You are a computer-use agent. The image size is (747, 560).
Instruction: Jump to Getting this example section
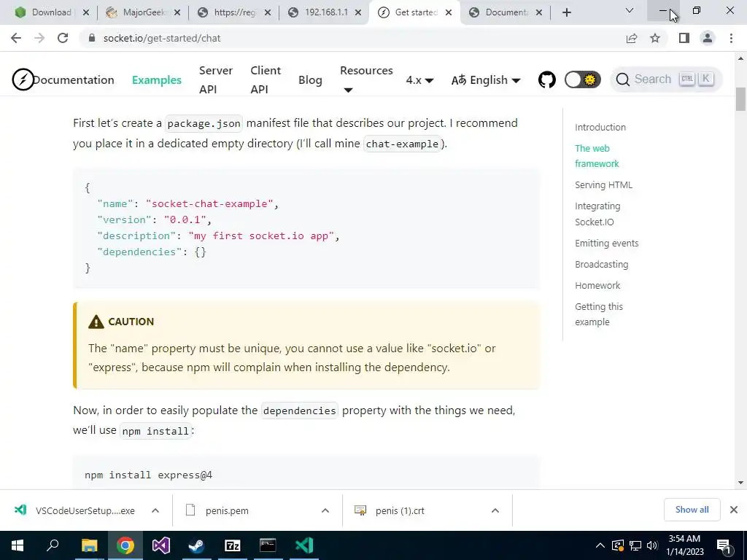(x=599, y=314)
